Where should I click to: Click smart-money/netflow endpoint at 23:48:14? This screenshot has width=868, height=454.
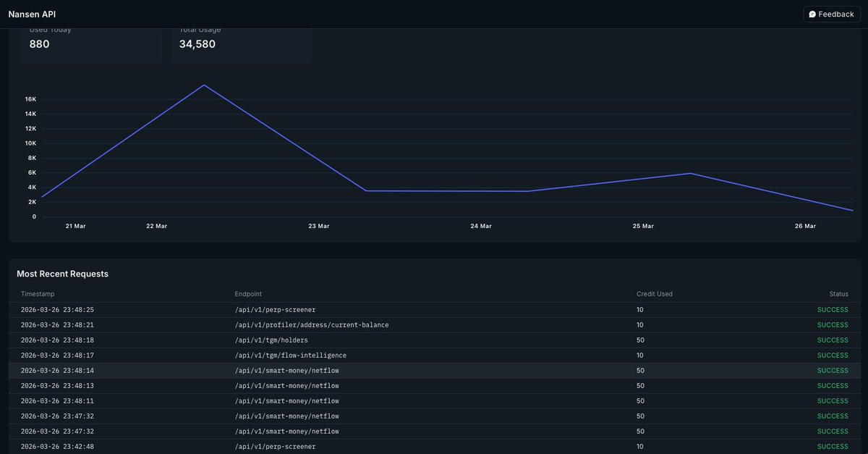point(287,371)
